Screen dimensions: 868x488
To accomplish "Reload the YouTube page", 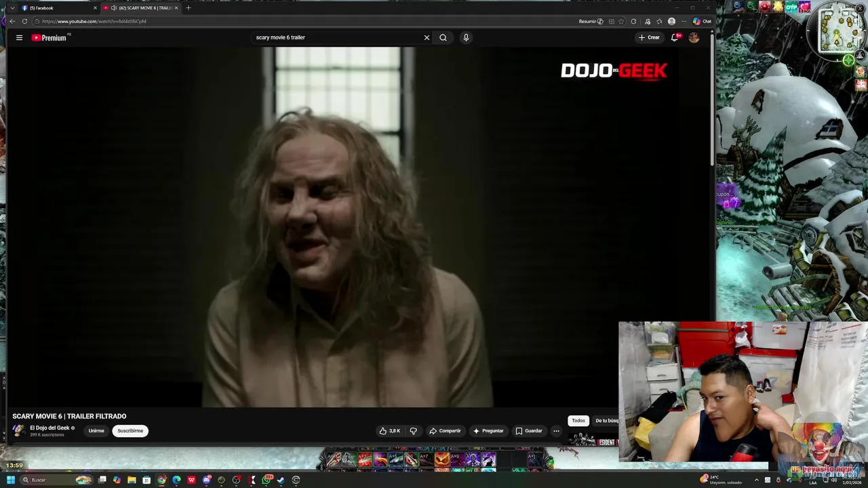I will (24, 21).
